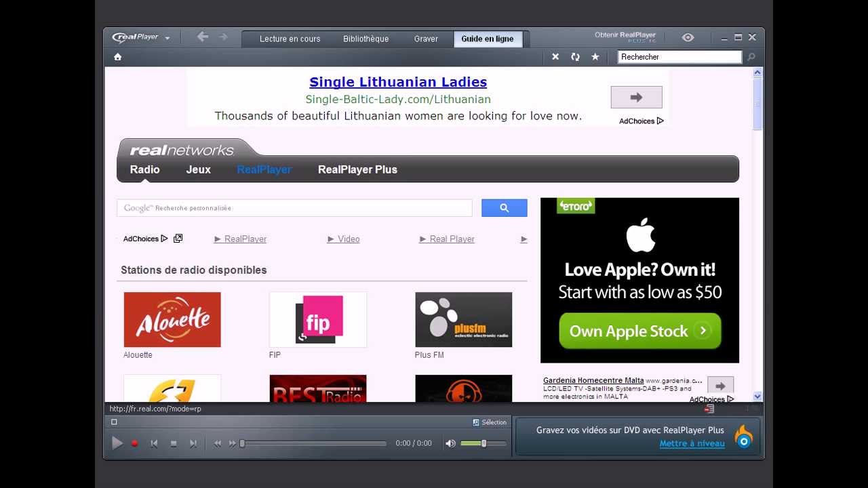Stop page loading with X icon
868x488 pixels.
[555, 57]
